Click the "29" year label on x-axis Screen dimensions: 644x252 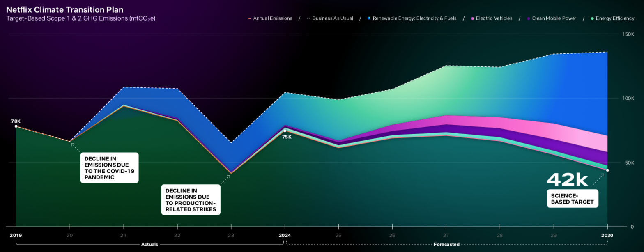tap(554, 236)
